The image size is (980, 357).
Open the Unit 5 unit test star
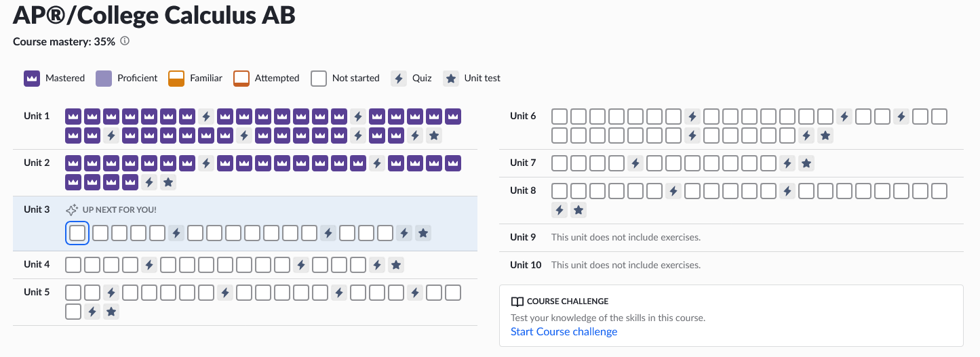(111, 312)
